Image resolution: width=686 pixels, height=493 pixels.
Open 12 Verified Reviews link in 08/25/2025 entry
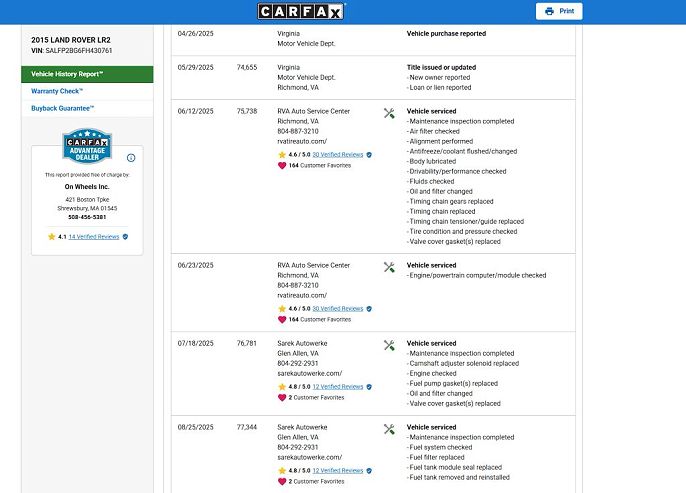pyautogui.click(x=338, y=471)
